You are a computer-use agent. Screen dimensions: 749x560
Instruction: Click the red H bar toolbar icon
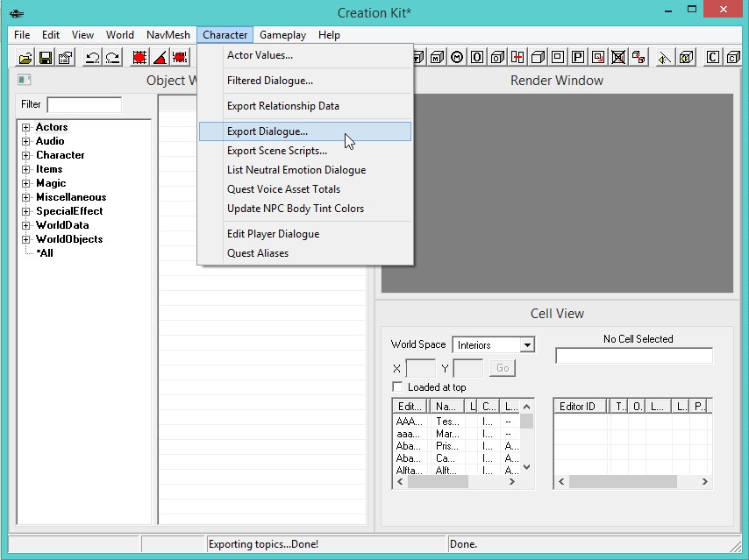tap(517, 58)
